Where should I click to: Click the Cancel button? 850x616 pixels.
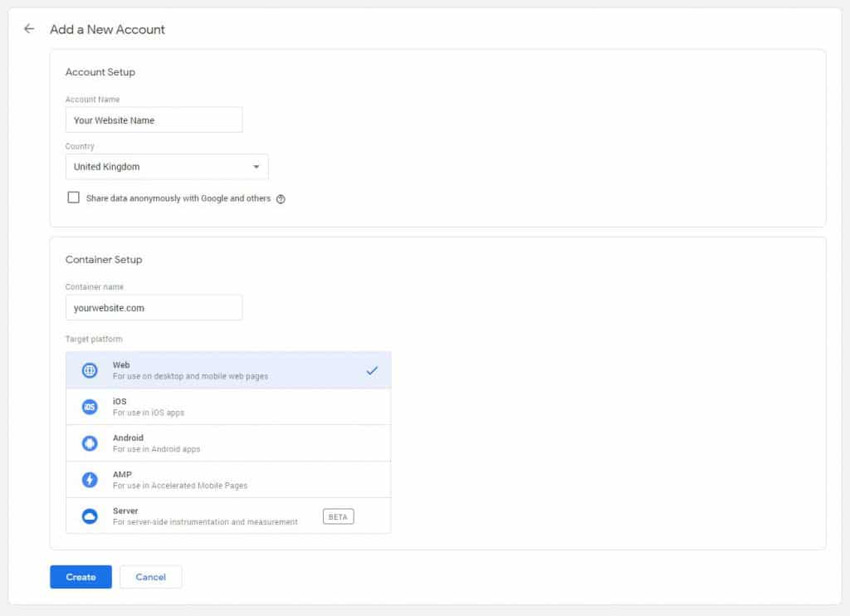pos(151,577)
